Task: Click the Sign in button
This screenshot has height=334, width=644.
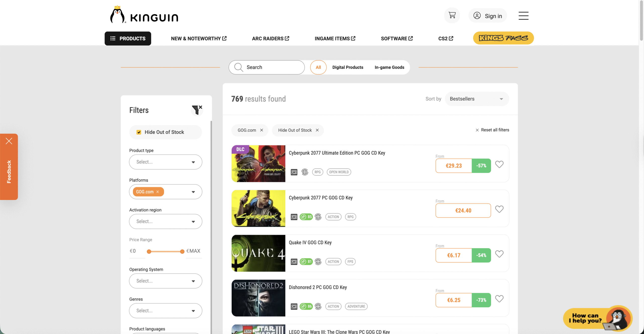Action: pos(488,16)
